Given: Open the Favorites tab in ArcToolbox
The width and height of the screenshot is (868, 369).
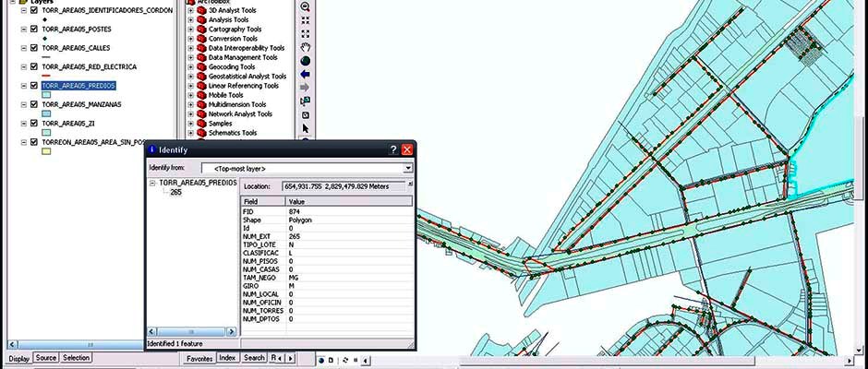Looking at the screenshot, I should 199,359.
